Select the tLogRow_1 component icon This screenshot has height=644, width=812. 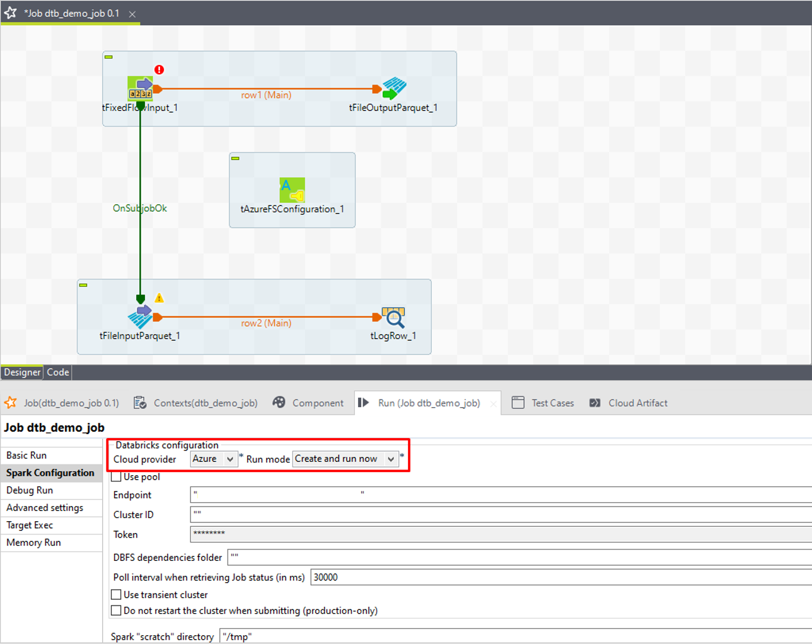pyautogui.click(x=394, y=317)
